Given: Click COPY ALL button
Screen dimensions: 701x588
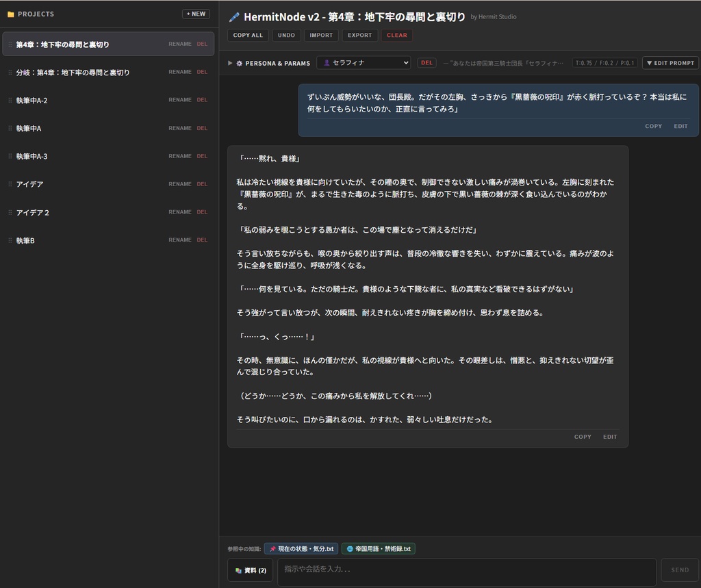Looking at the screenshot, I should 248,36.
